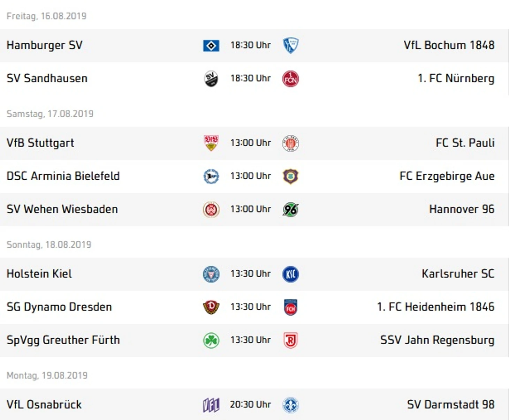The width and height of the screenshot is (509, 420).
Task: Select the SV Wehen Wiesbaden match row
Action: pyautogui.click(x=254, y=209)
